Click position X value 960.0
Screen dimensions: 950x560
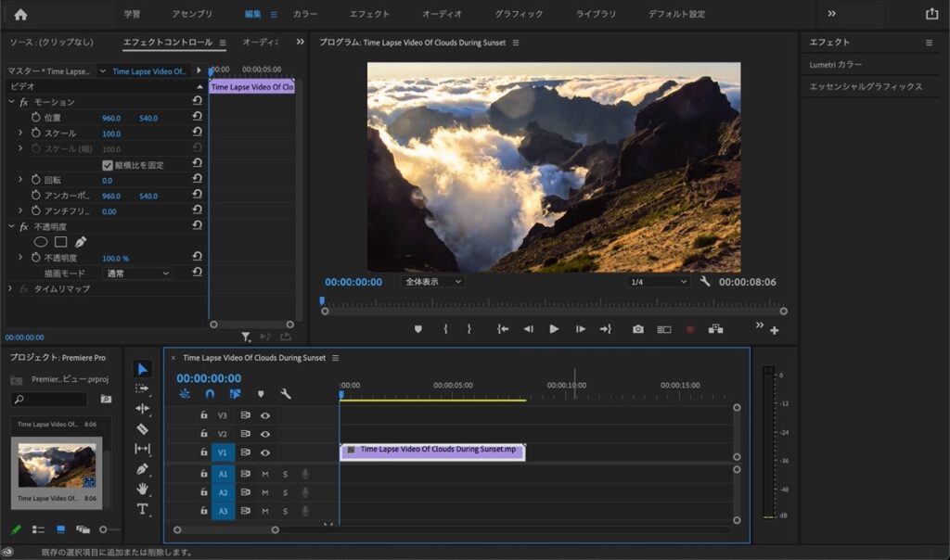[x=111, y=118]
